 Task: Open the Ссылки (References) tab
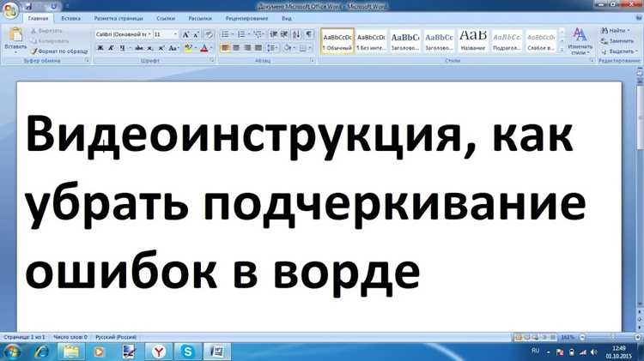click(166, 19)
